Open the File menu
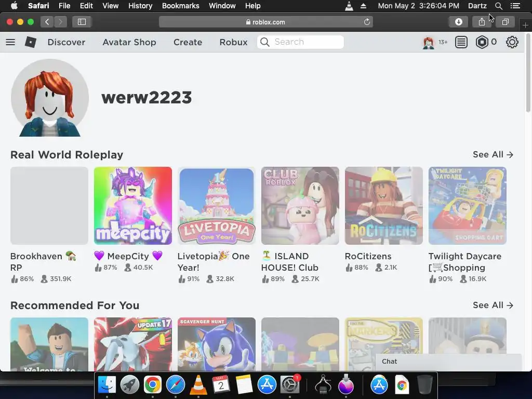 coord(64,6)
